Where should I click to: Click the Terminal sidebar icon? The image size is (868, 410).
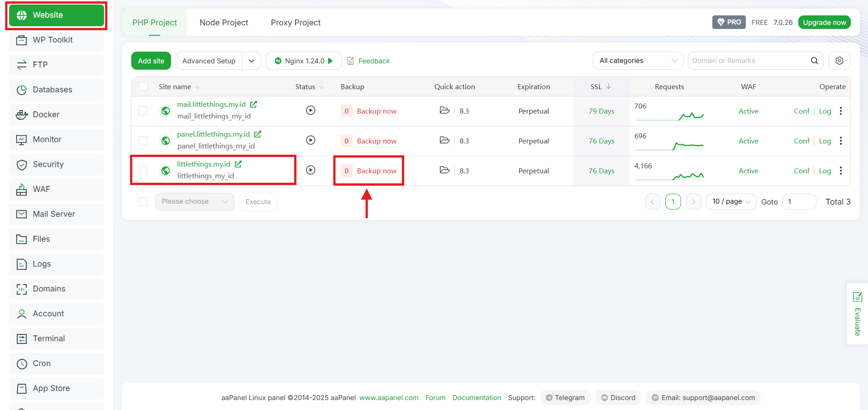(22, 338)
